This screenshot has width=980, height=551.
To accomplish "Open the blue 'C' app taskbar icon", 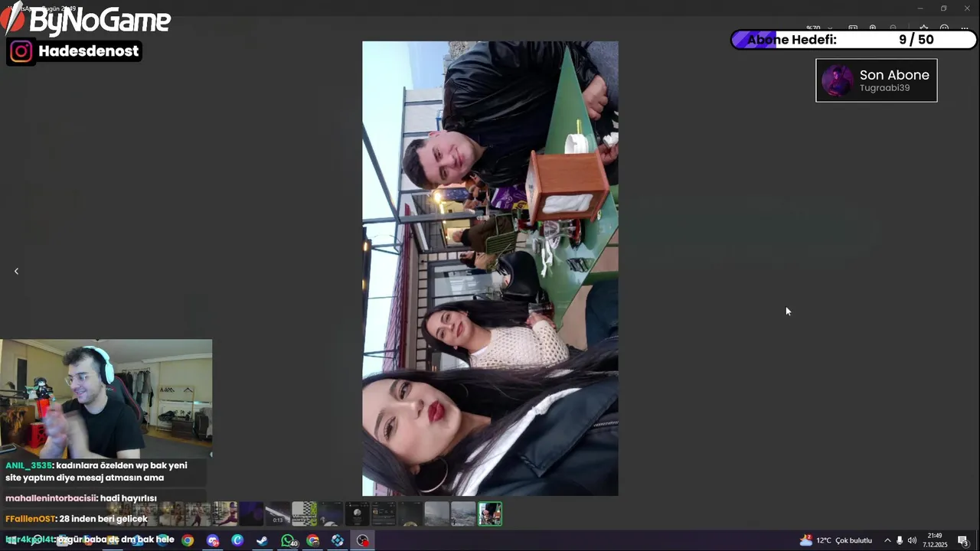I will point(237,540).
